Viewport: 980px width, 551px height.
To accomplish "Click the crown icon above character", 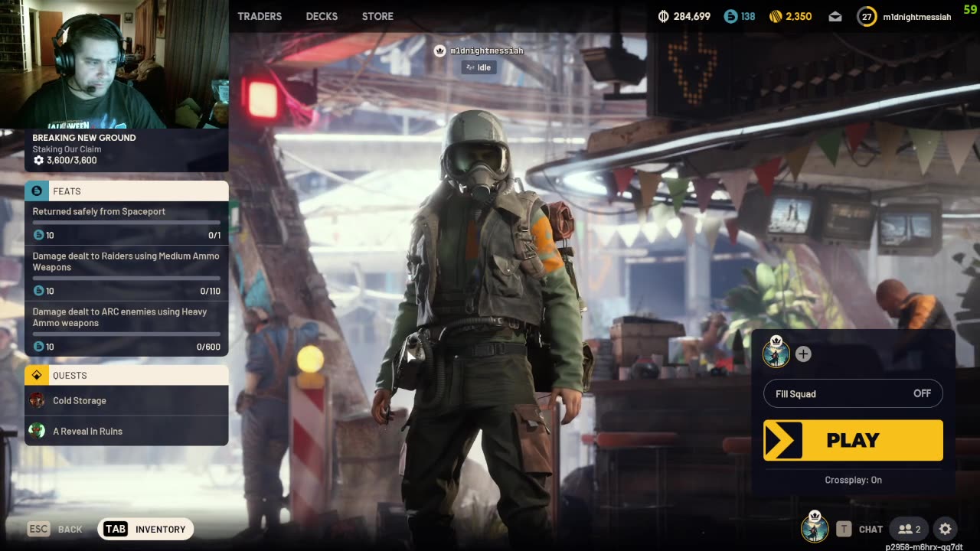I will 440,51.
